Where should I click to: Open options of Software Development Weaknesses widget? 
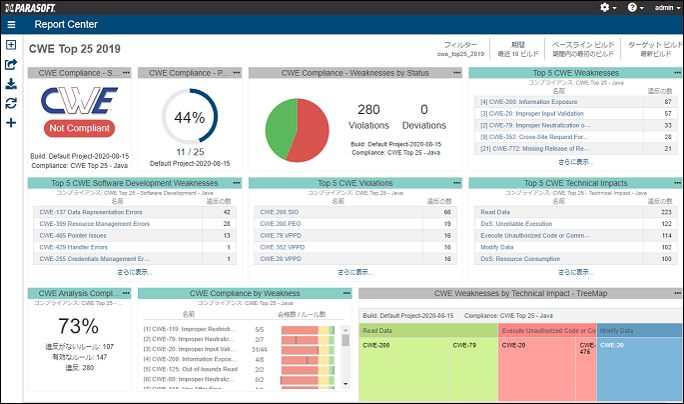(237, 183)
